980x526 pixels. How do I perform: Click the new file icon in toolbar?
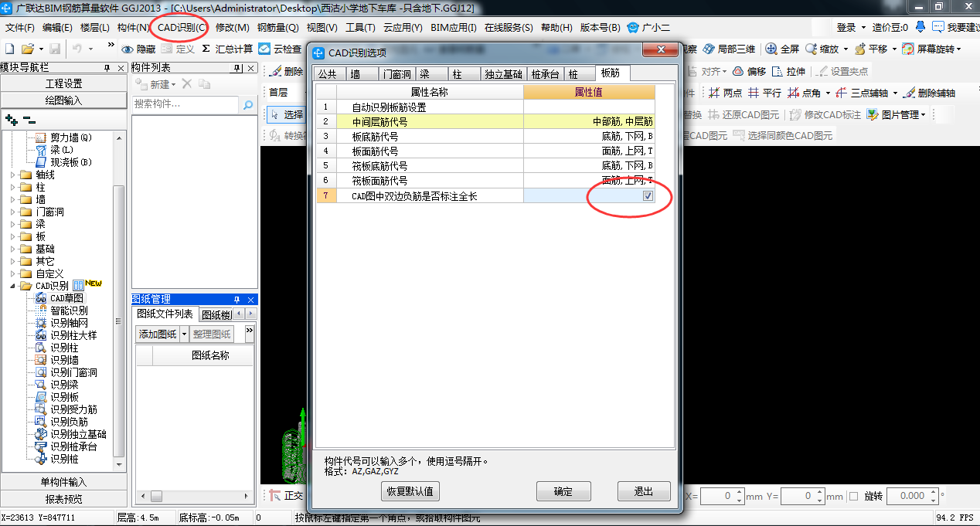click(x=10, y=49)
